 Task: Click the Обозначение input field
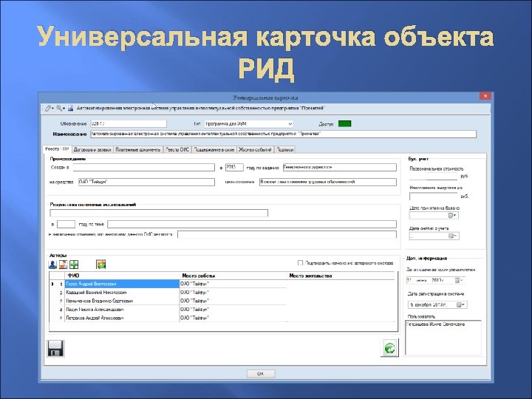[x=129, y=124]
